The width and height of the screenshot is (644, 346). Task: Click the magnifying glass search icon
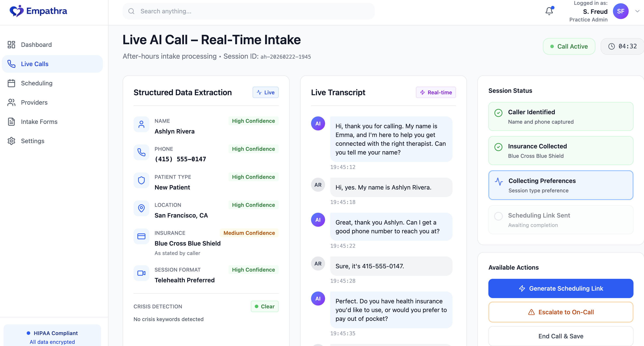click(x=132, y=11)
